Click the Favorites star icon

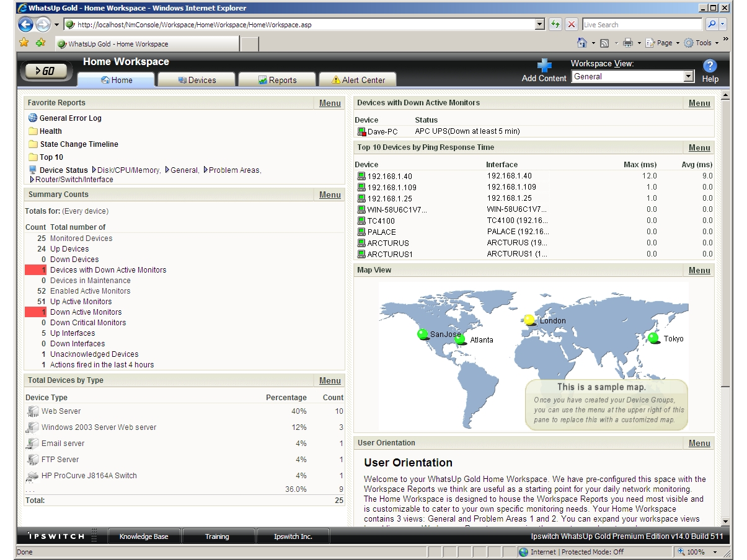24,43
